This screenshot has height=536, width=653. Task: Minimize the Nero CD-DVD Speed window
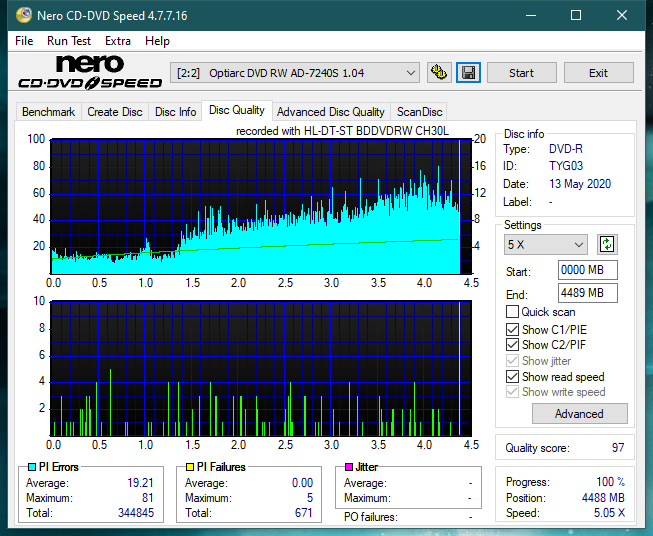531,15
